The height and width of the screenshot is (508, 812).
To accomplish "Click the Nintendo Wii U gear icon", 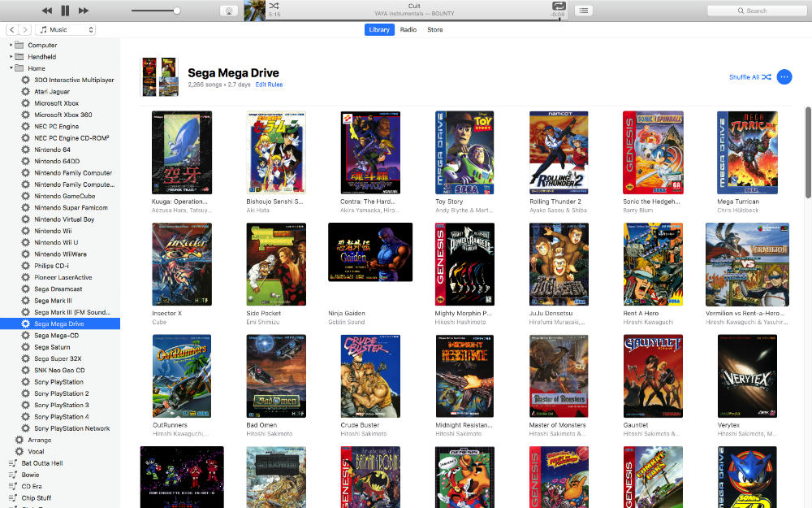I will coord(25,242).
